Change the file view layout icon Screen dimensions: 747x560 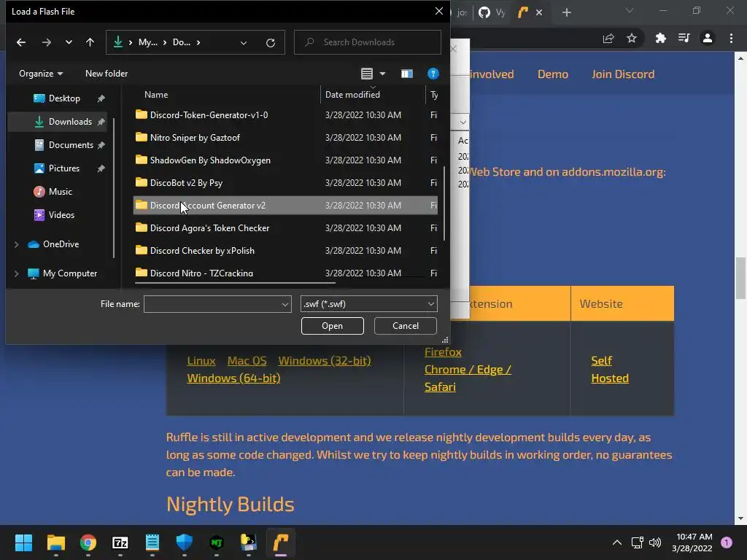point(367,74)
